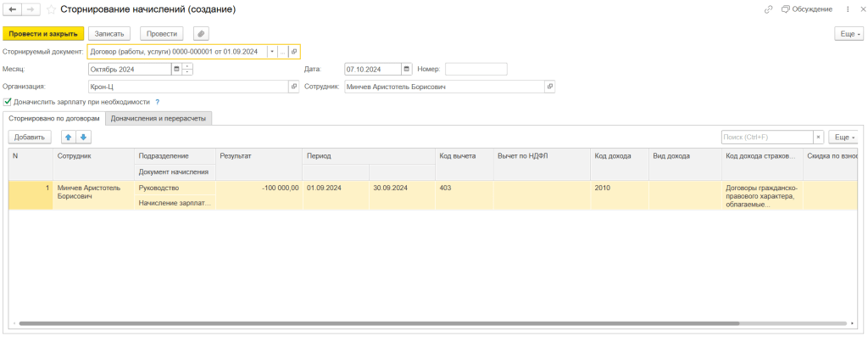Click the N column header
Image resolution: width=868 pixels, height=337 pixels.
point(31,164)
